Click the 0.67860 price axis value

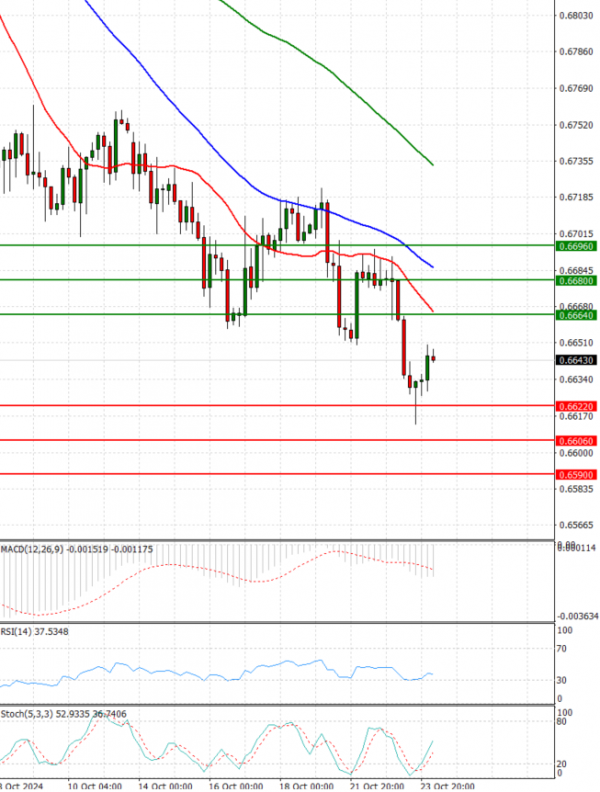pyautogui.click(x=577, y=52)
